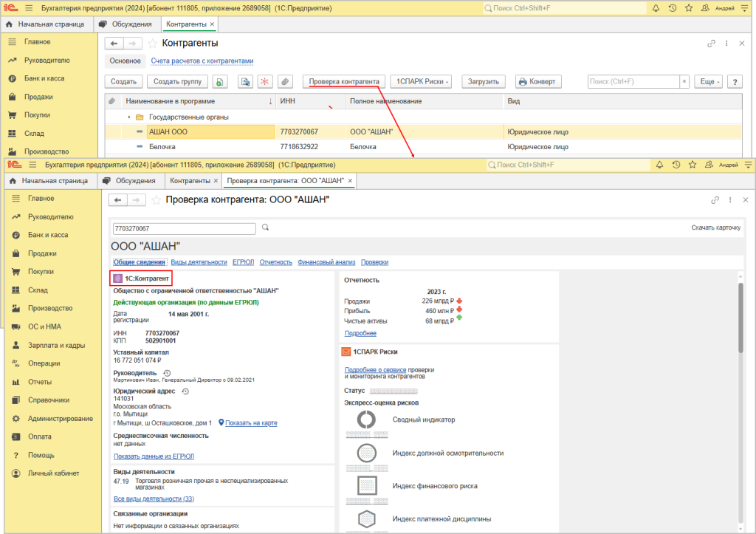
Task: Open Все виды деятельности (33) link
Action: 154,499
